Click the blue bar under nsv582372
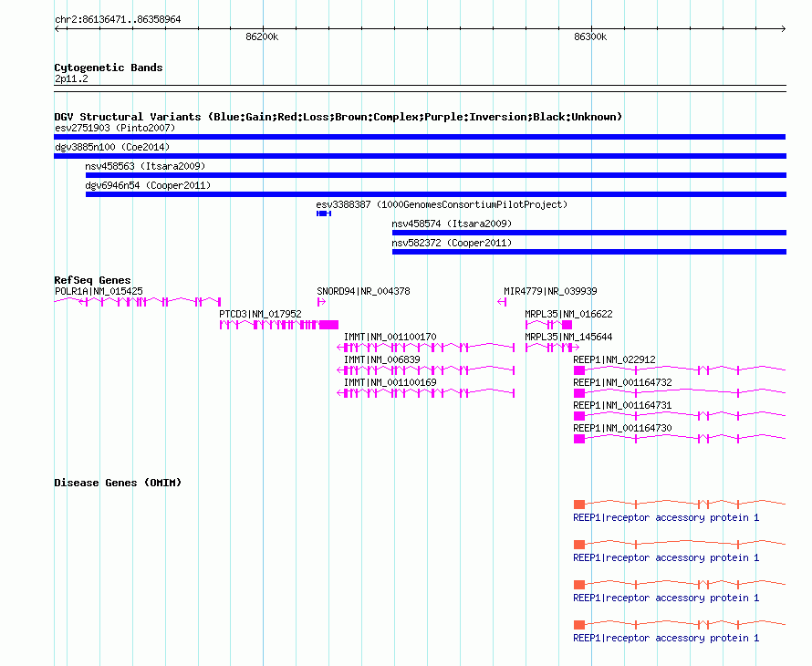This screenshot has width=812, height=666. tap(589, 252)
